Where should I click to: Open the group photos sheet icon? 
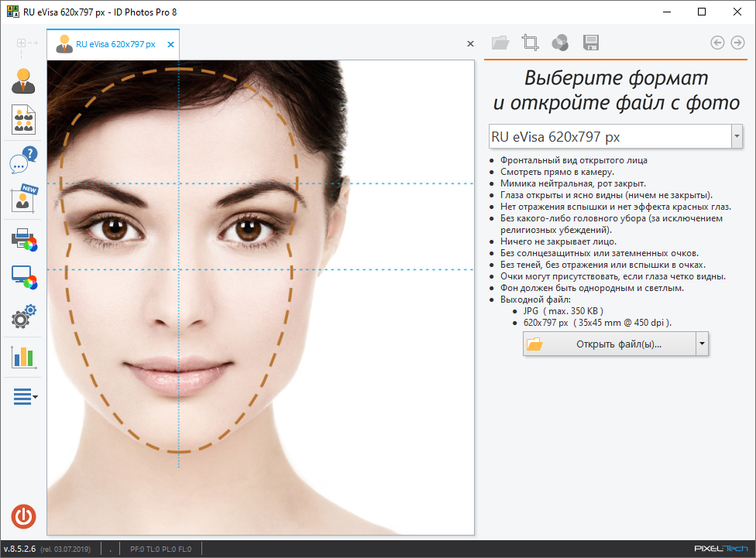tap(23, 119)
